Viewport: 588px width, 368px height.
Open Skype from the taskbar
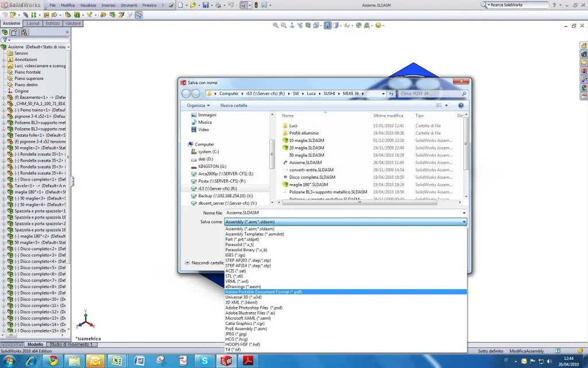click(x=205, y=361)
